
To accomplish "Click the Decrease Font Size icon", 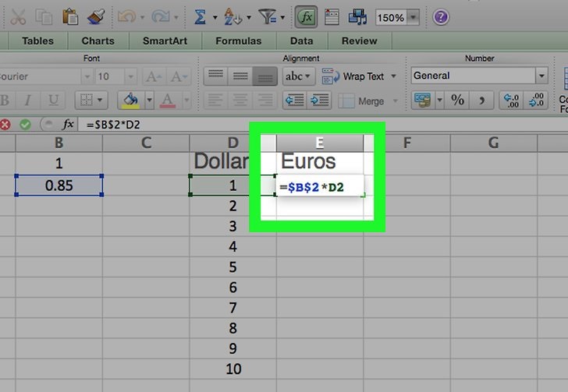I will (x=179, y=76).
